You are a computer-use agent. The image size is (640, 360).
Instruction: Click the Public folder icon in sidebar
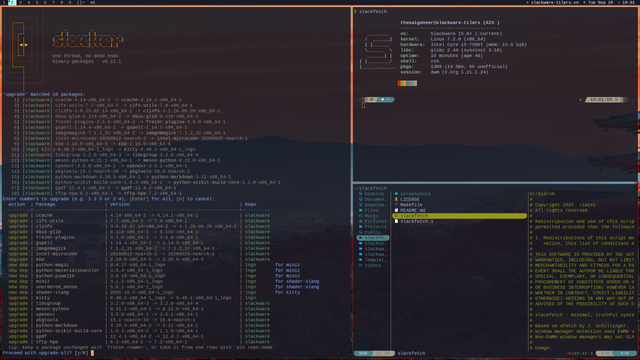click(x=360, y=232)
